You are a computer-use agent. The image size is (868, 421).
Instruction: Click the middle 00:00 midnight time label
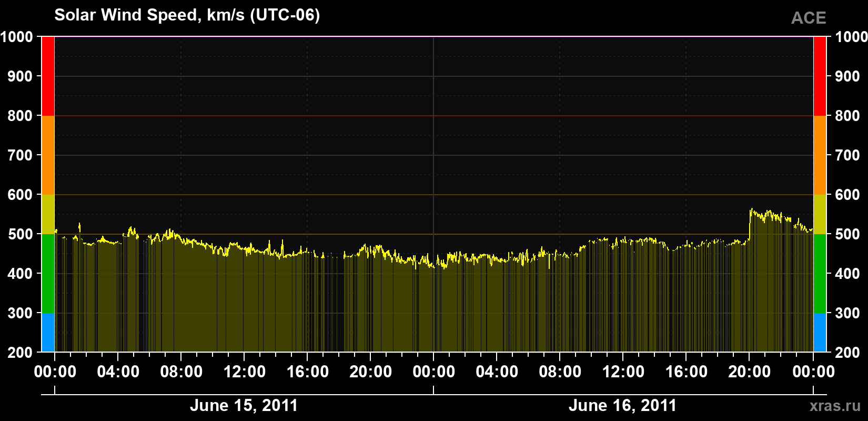click(434, 372)
